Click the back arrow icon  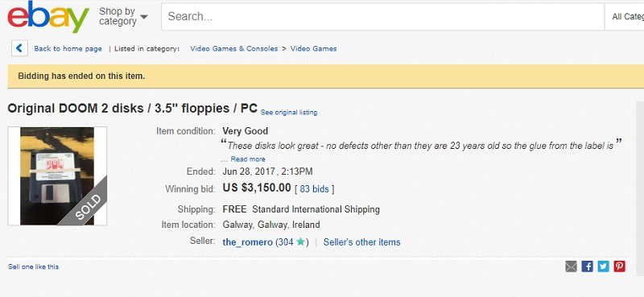tap(19, 48)
